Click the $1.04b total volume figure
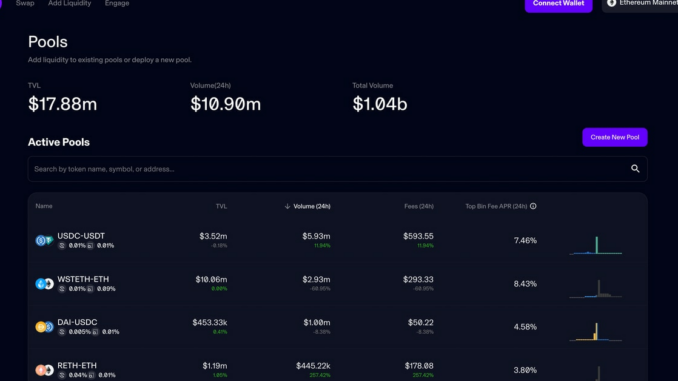 pyautogui.click(x=380, y=104)
